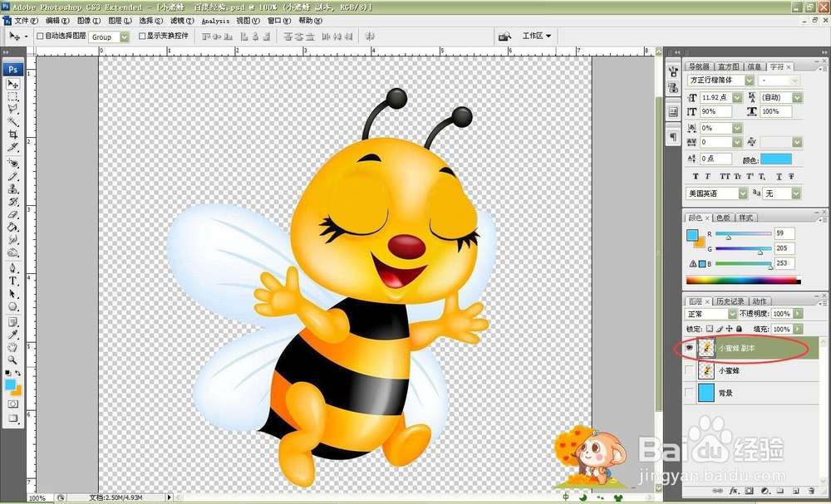This screenshot has height=504, width=831.
Task: Enable 自动选择图层 checkbox
Action: (40, 36)
